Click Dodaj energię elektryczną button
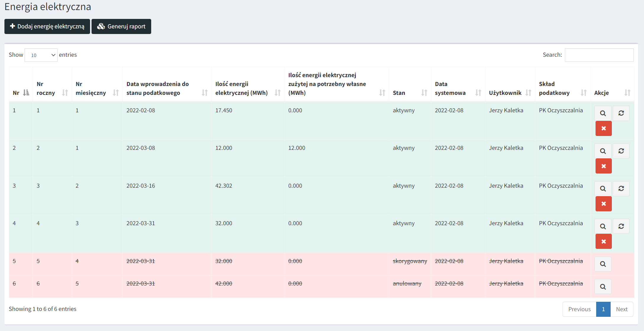This screenshot has height=331, width=644. point(47,27)
